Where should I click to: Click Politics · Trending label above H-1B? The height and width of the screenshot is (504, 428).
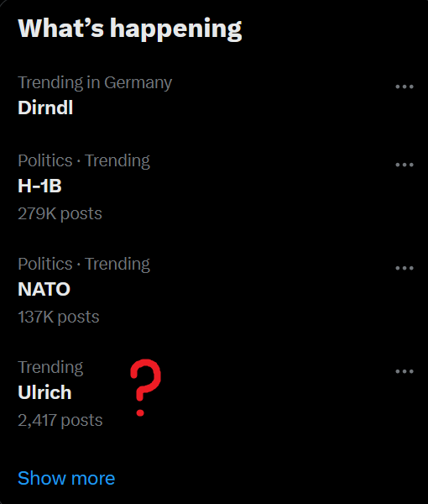(x=84, y=160)
